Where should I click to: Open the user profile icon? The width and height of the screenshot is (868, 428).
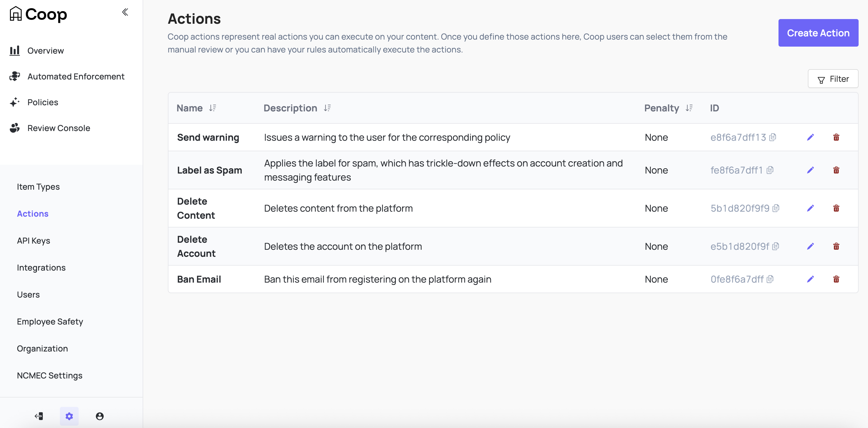coord(99,416)
